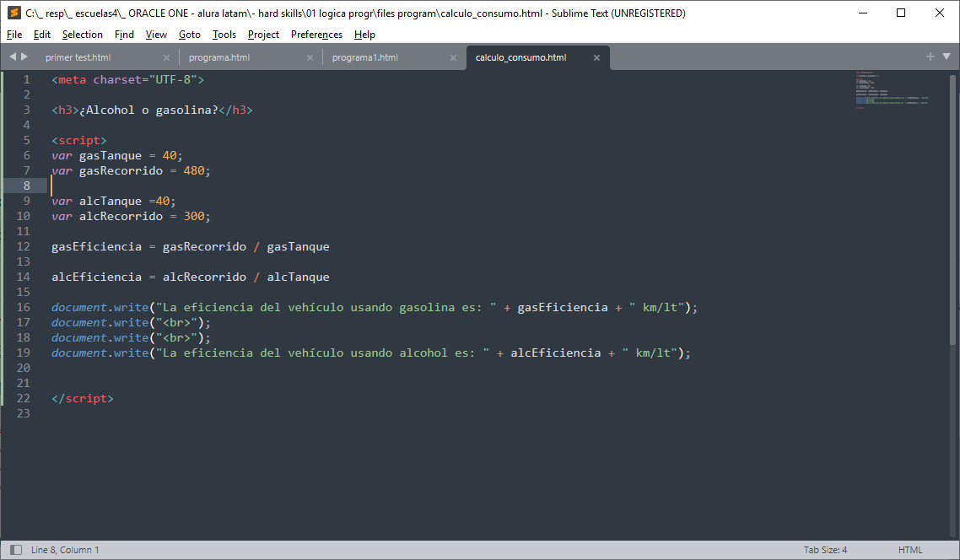Switch to programa1.html tab
The width and height of the screenshot is (960, 560).
coord(365,57)
